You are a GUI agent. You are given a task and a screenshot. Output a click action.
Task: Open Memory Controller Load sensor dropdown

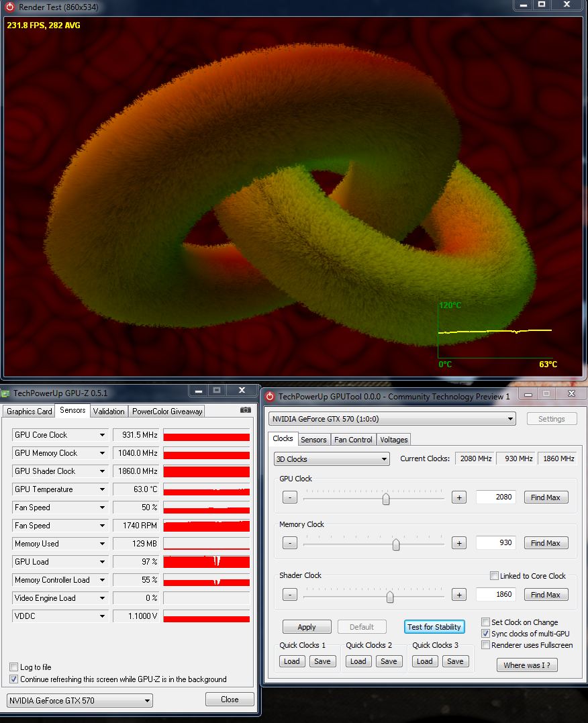click(103, 579)
